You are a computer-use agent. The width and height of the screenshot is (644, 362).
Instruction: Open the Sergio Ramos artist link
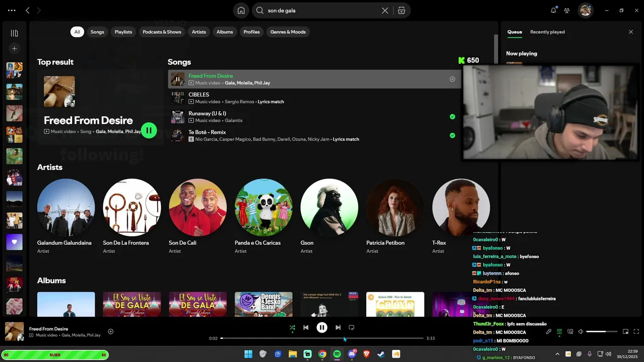click(239, 102)
